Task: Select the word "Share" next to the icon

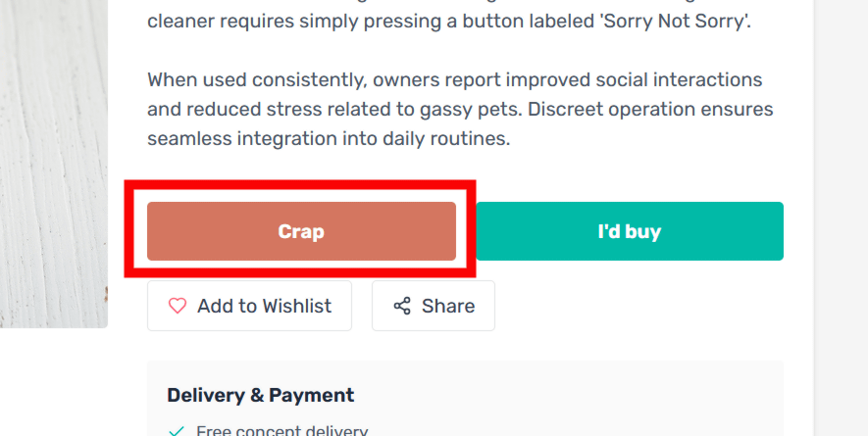Action: tap(448, 306)
